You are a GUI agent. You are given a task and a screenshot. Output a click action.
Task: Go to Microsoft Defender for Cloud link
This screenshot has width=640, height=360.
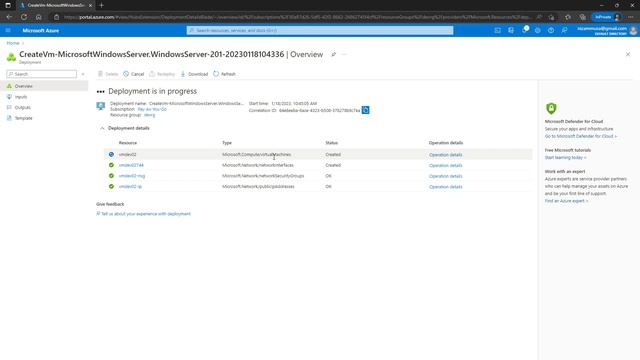tap(581, 136)
